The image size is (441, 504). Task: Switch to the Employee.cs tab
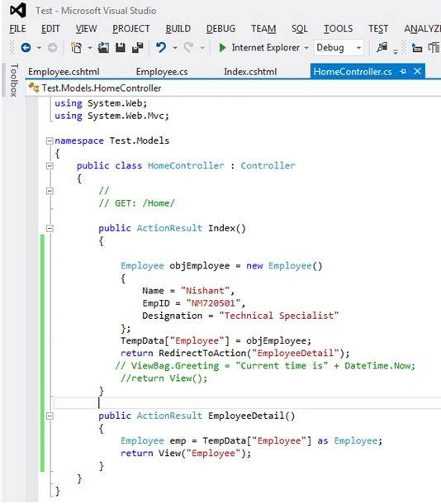162,72
